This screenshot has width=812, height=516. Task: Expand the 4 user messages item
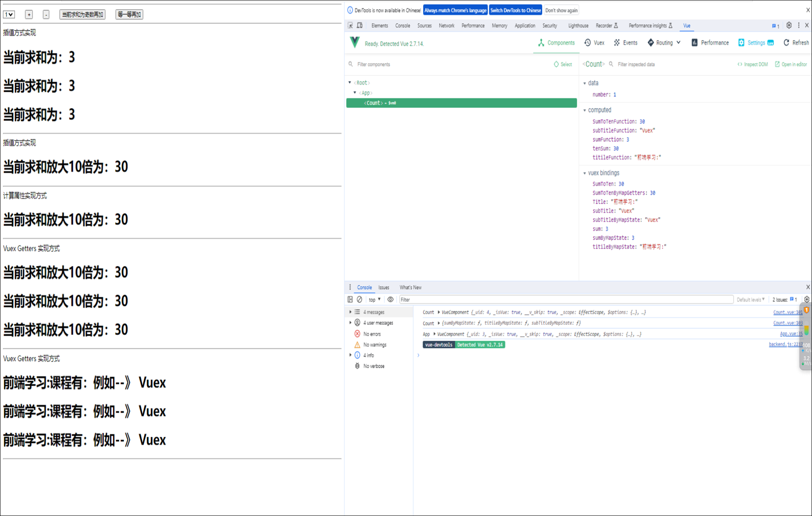point(350,323)
